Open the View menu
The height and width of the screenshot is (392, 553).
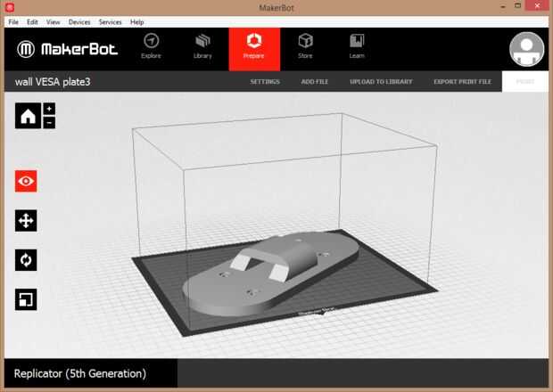[x=53, y=22]
